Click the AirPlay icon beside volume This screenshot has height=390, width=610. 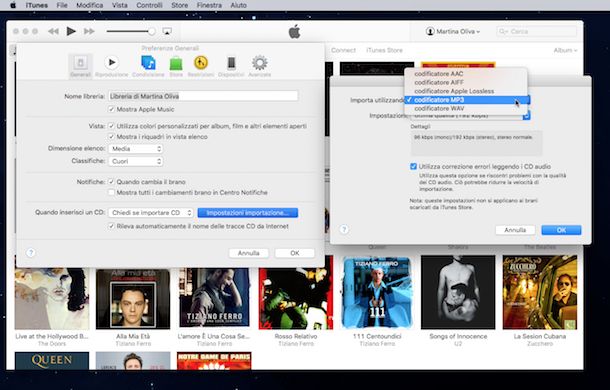point(167,32)
